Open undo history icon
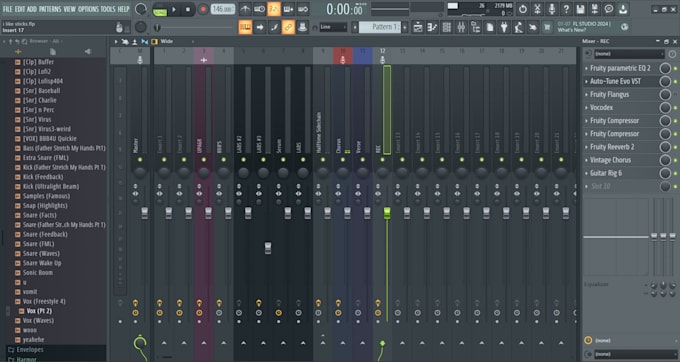 523,9
